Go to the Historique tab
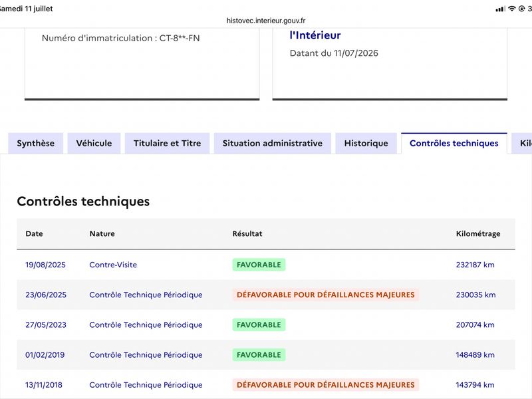 tap(366, 143)
